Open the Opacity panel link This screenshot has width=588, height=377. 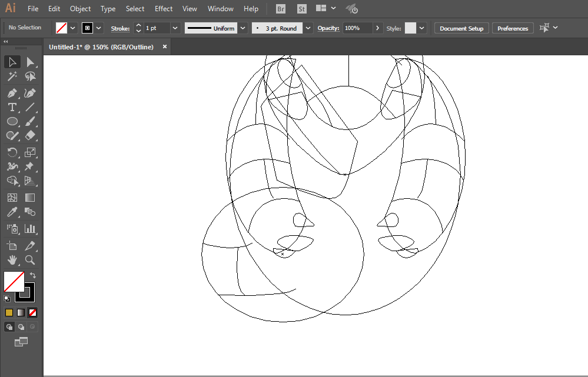point(328,28)
